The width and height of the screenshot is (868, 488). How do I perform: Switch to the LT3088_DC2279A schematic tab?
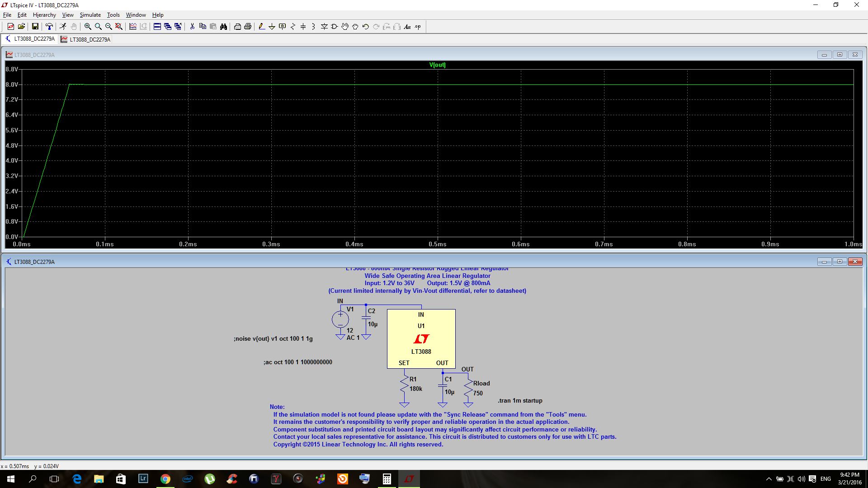click(30, 39)
